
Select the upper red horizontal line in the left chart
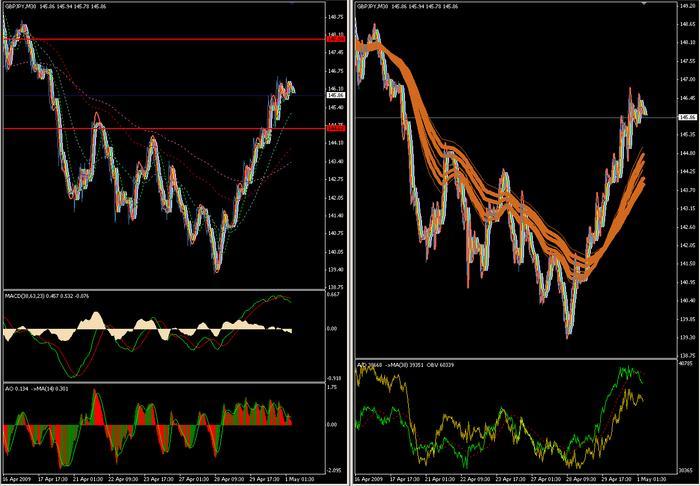pyautogui.click(x=164, y=39)
